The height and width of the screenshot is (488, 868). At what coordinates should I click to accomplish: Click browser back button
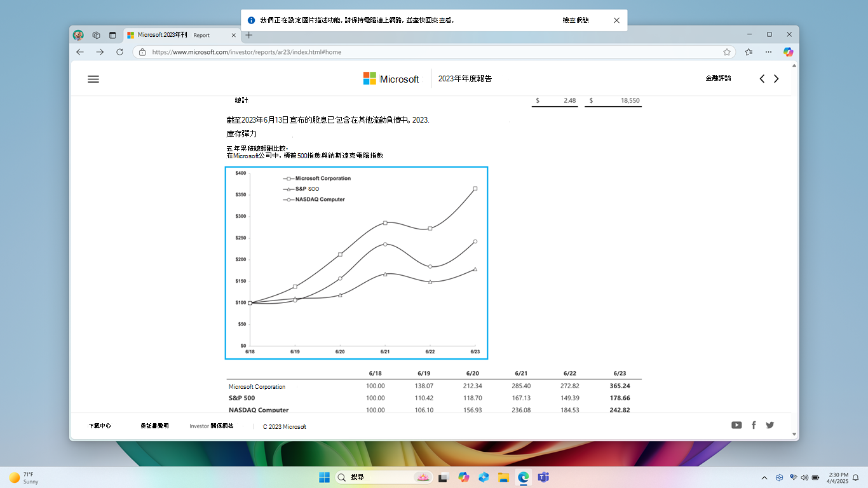coord(80,52)
